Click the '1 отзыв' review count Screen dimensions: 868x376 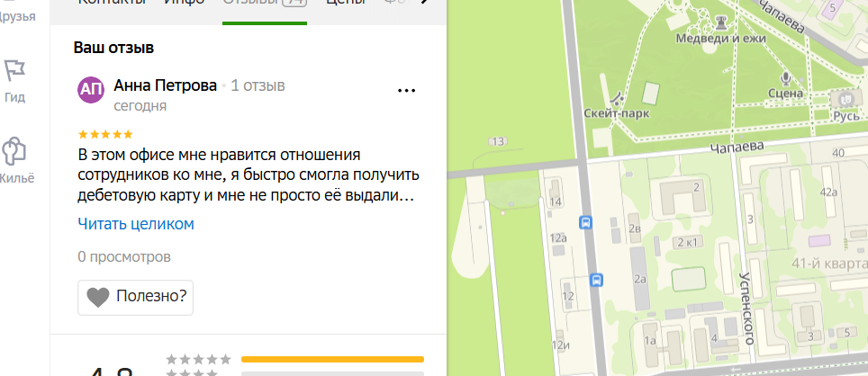tap(258, 85)
